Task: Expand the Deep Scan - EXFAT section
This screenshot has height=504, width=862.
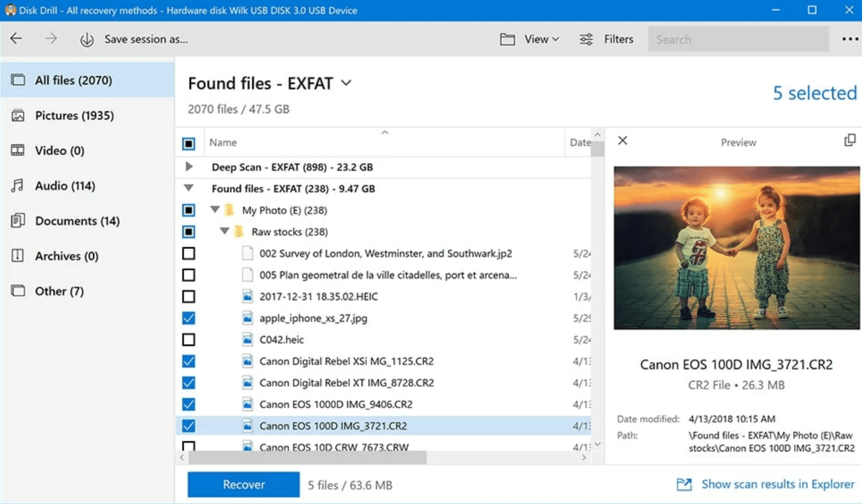Action: tap(189, 167)
